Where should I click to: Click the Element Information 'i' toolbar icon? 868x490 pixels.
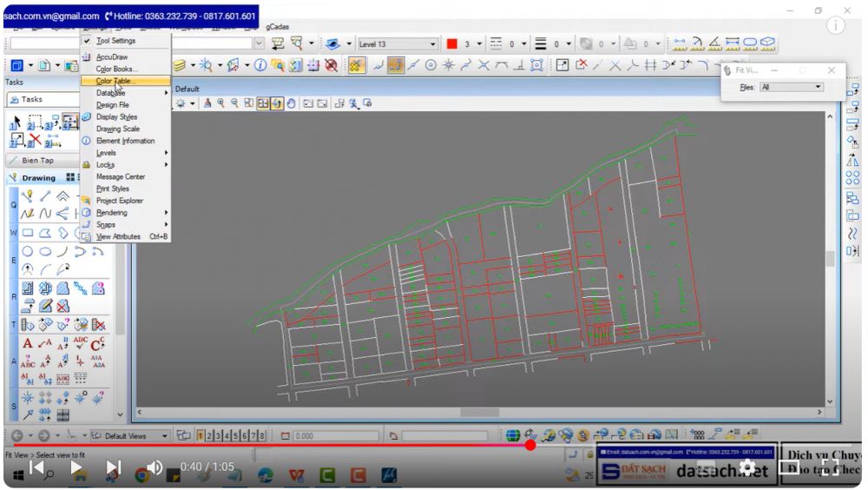[x=260, y=66]
